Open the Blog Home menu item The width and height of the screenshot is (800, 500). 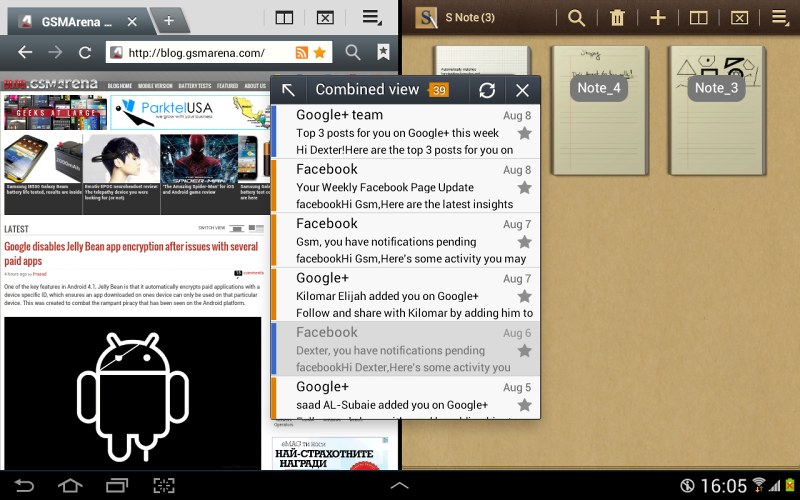(x=120, y=86)
